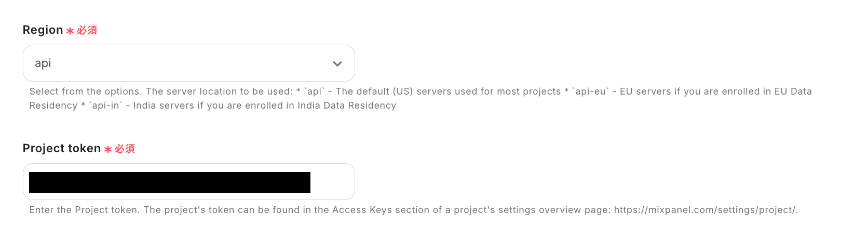Click the chevron arrow in Region field
868x239 pixels.
point(337,64)
